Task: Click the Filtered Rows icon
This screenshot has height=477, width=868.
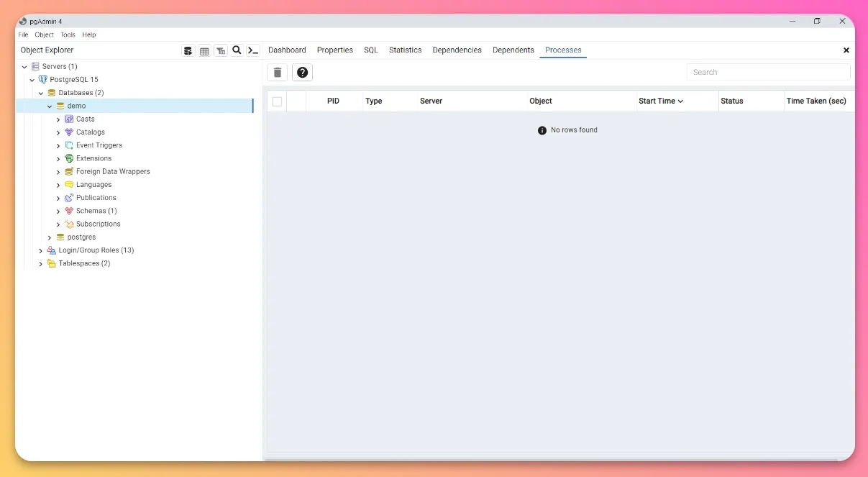Action: point(221,50)
